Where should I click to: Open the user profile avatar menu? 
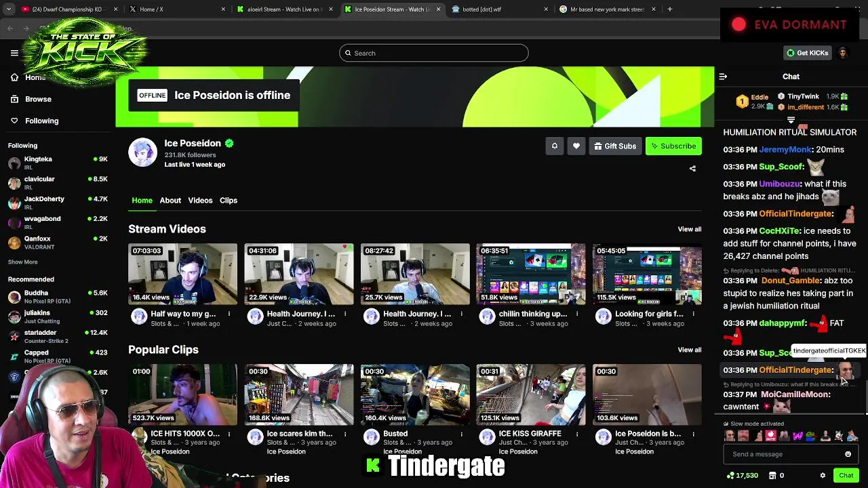[842, 53]
